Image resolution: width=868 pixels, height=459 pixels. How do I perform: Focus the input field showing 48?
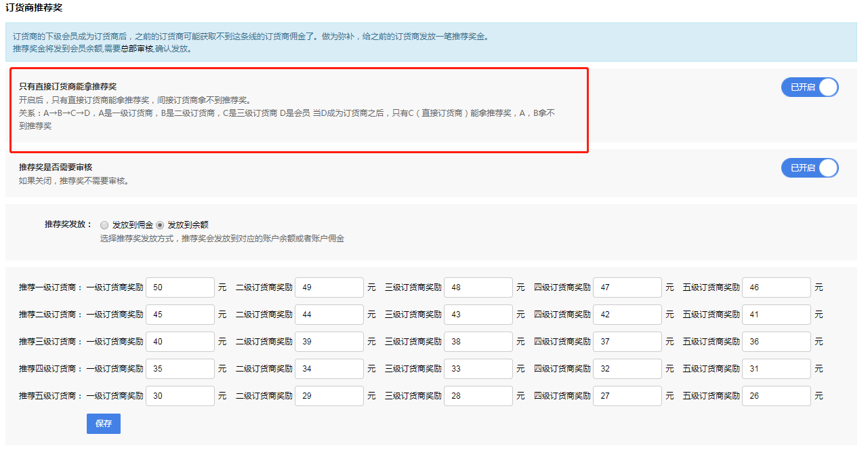coord(478,287)
